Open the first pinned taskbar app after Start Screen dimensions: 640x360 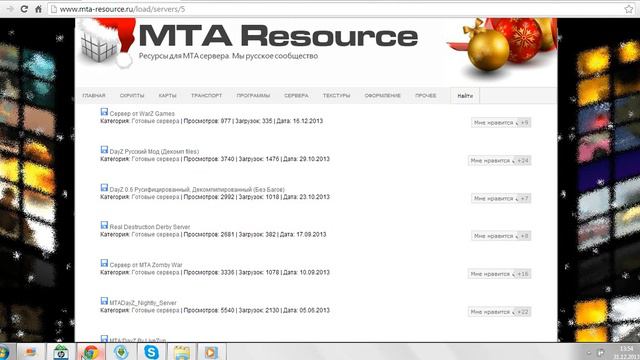[31, 352]
